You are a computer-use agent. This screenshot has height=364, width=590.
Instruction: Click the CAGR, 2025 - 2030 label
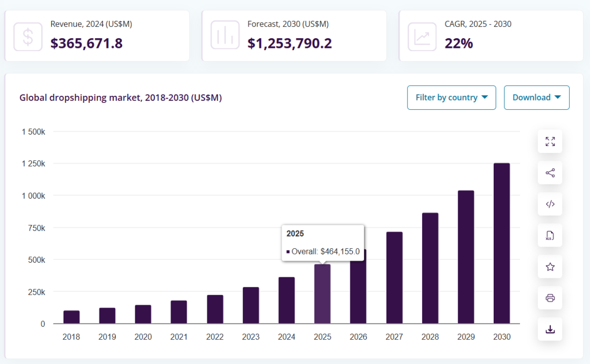coord(478,24)
